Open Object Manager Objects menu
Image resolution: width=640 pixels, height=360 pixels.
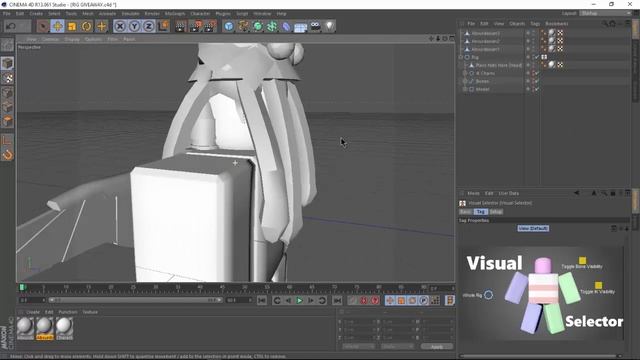[x=517, y=24]
